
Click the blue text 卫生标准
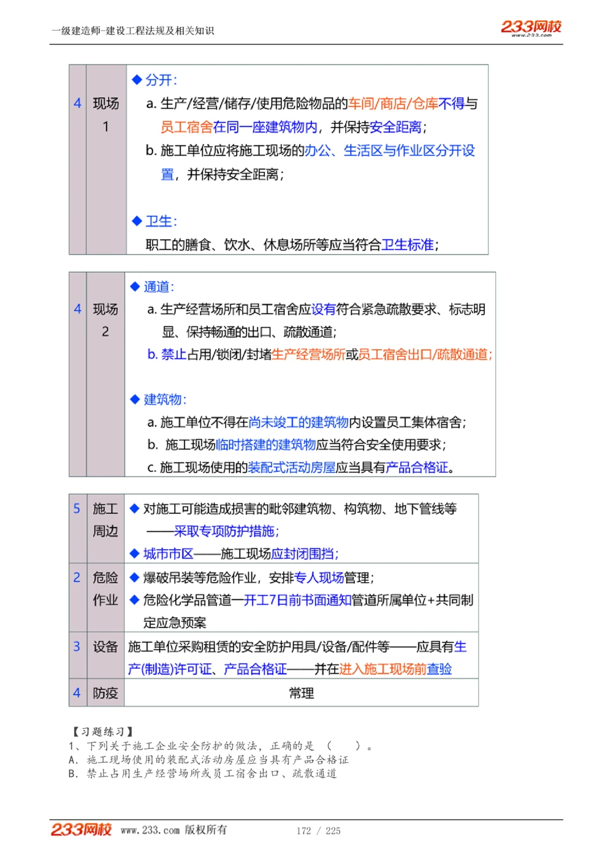coord(409,245)
